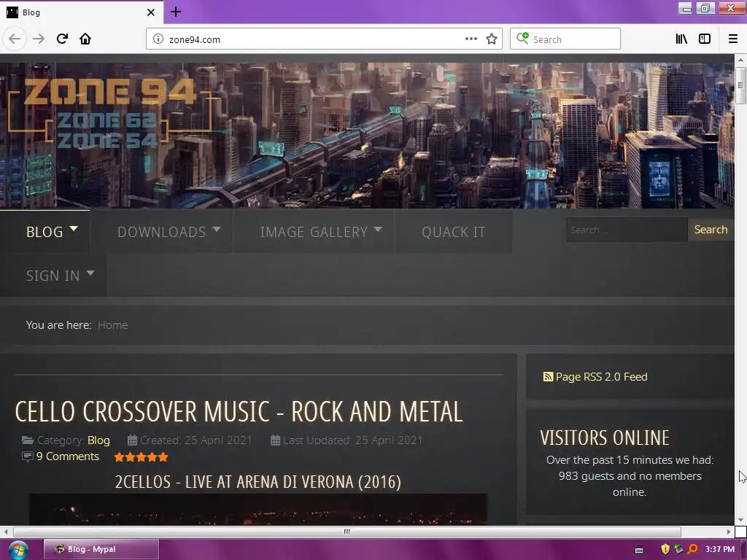The width and height of the screenshot is (747, 560).
Task: Click the site search input field
Action: (x=627, y=230)
